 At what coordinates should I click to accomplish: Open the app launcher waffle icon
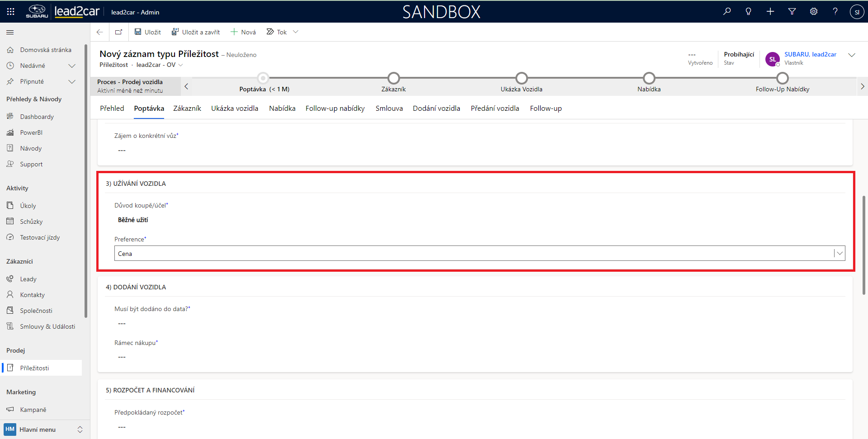[x=10, y=12]
